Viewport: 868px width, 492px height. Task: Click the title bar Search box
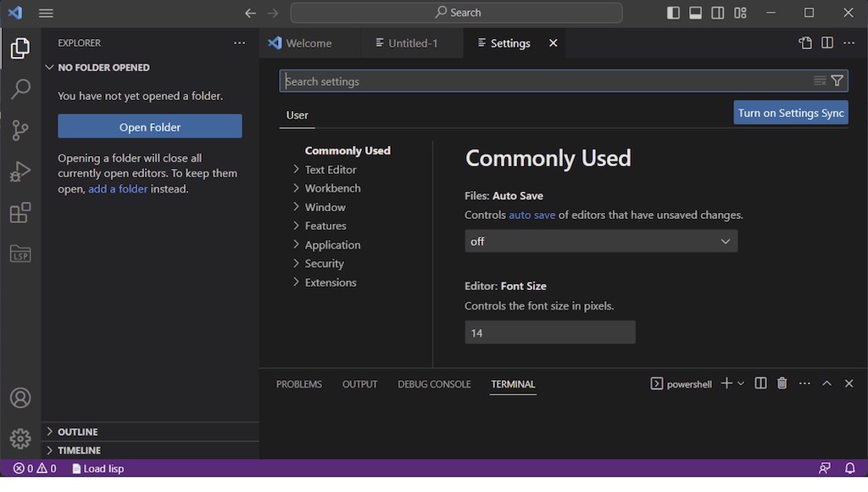click(x=457, y=13)
